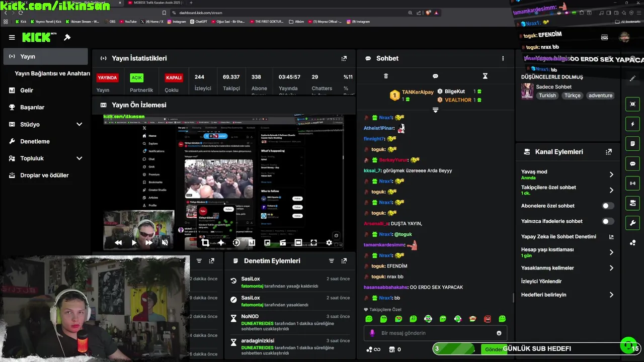Click the chat scrollbar
The image size is (644, 362).
tap(513, 298)
